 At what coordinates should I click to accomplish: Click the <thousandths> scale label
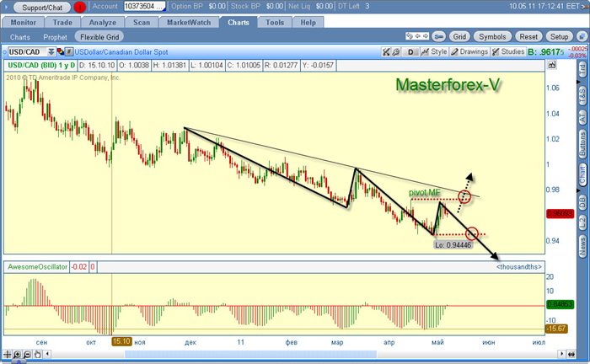(519, 267)
